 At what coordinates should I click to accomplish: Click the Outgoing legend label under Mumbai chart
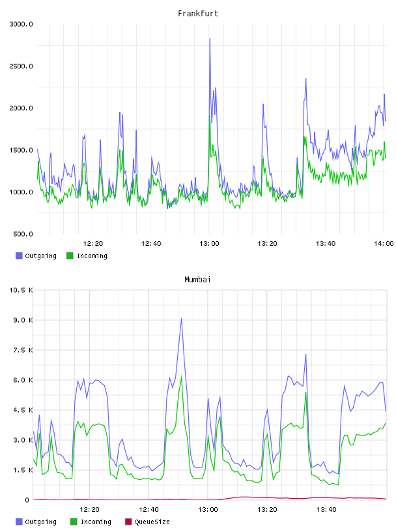pos(40,522)
